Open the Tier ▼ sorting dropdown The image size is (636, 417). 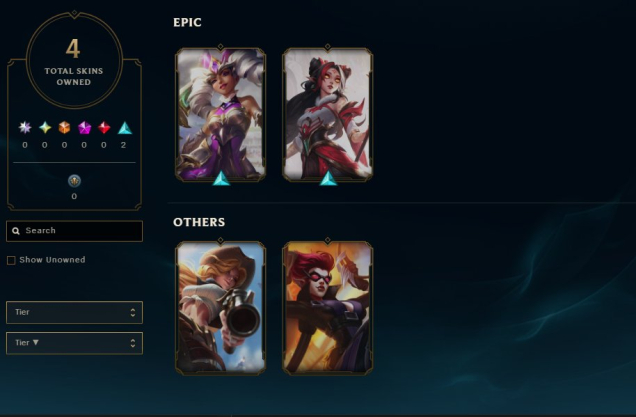pos(75,343)
